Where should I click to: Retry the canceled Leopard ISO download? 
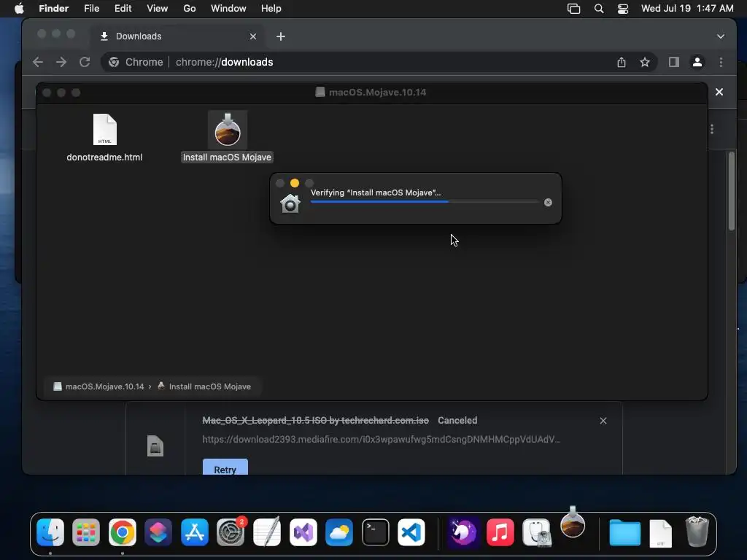tap(225, 469)
